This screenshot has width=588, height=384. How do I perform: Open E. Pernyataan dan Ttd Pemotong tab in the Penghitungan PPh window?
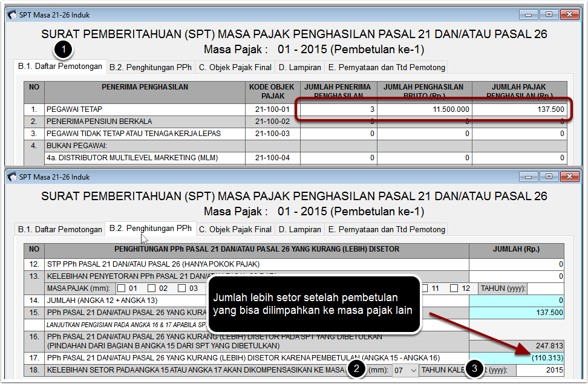pyautogui.click(x=387, y=230)
